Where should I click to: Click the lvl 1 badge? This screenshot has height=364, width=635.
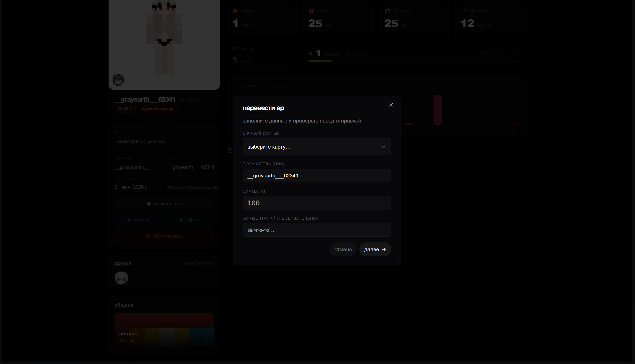(x=125, y=109)
